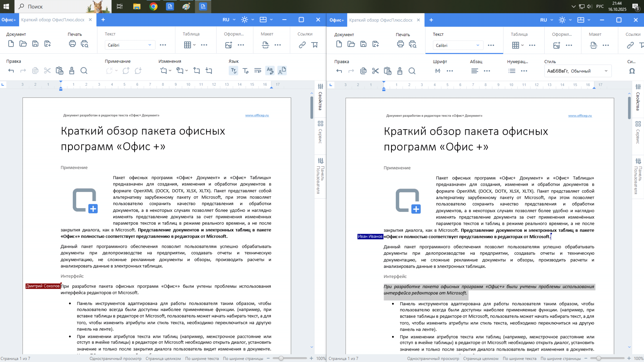
Task: Click the www.officep.ru link in the left document
Action: coord(257,115)
